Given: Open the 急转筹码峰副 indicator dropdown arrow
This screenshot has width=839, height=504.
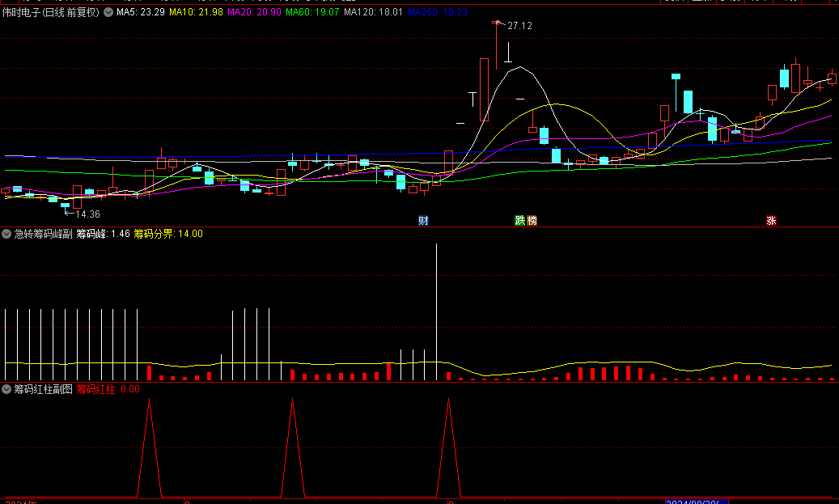Looking at the screenshot, I should [6, 234].
